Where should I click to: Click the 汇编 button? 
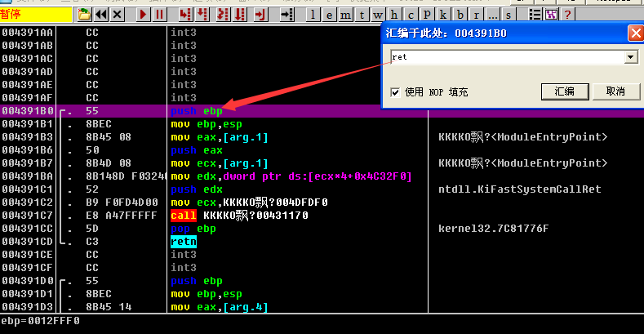[565, 91]
